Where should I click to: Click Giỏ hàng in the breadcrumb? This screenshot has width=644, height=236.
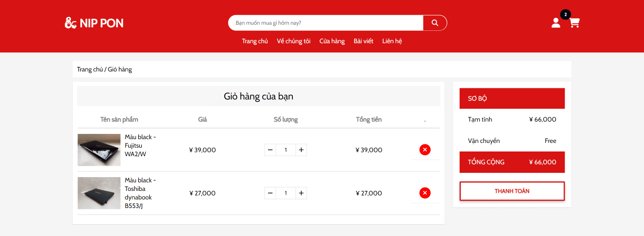click(120, 69)
